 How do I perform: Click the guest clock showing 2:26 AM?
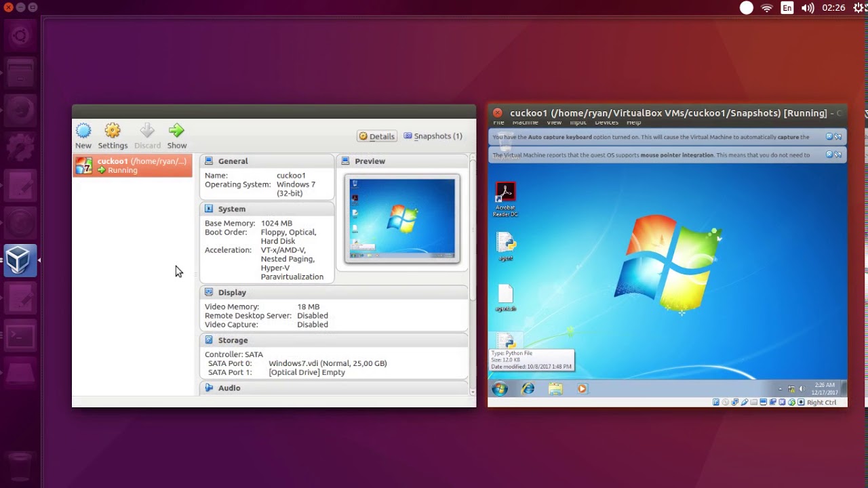point(825,388)
